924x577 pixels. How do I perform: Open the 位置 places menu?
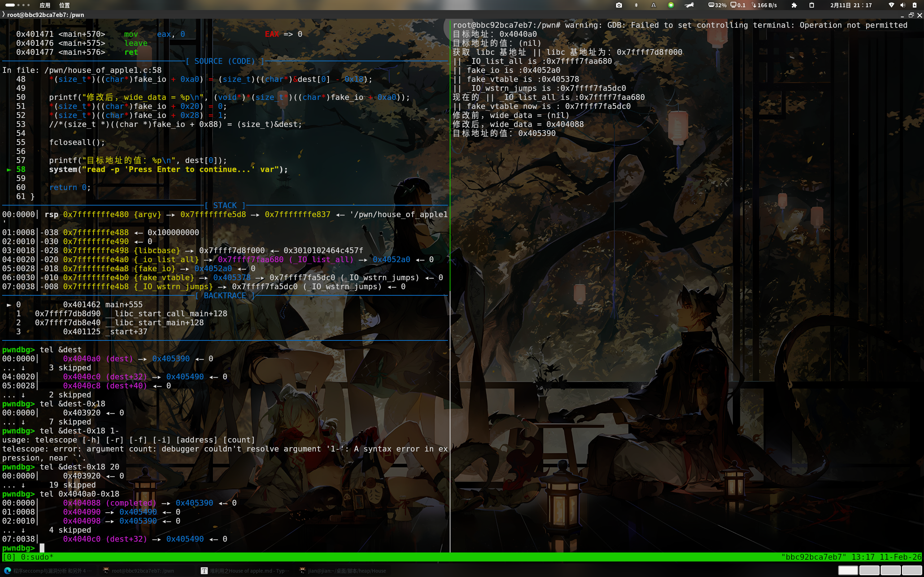[x=65, y=5]
